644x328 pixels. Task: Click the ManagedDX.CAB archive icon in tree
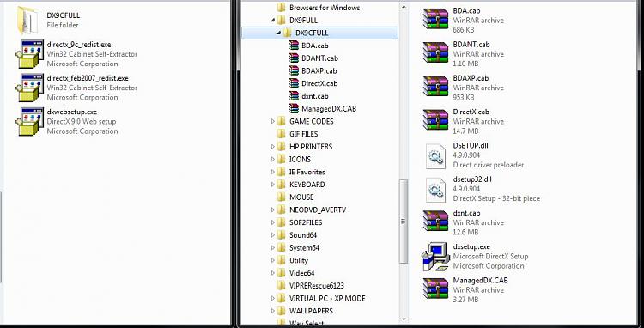tap(294, 109)
